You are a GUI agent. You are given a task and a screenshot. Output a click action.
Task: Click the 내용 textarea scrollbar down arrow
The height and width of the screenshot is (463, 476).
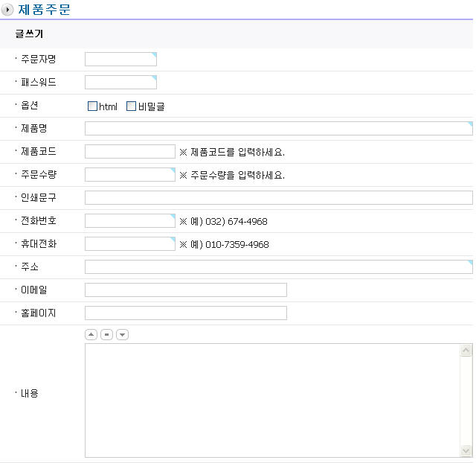coord(466,450)
